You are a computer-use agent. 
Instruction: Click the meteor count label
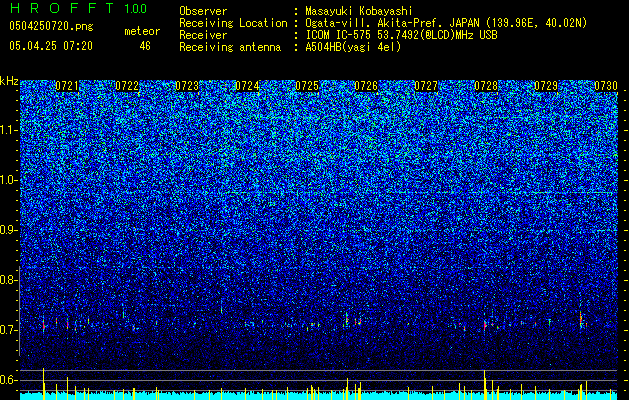tap(142, 31)
